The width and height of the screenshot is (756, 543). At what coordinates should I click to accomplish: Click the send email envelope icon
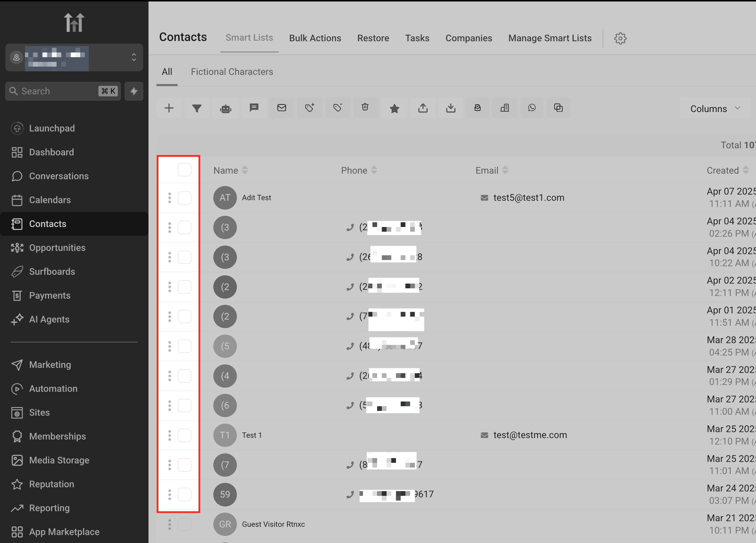pos(282,108)
